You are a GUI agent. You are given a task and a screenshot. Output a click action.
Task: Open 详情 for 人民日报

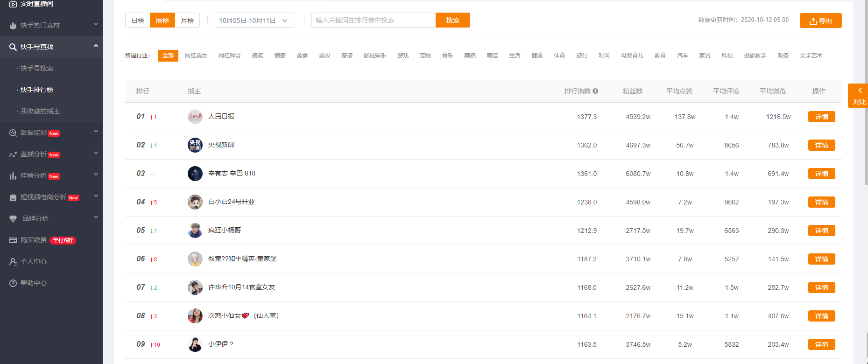[822, 117]
